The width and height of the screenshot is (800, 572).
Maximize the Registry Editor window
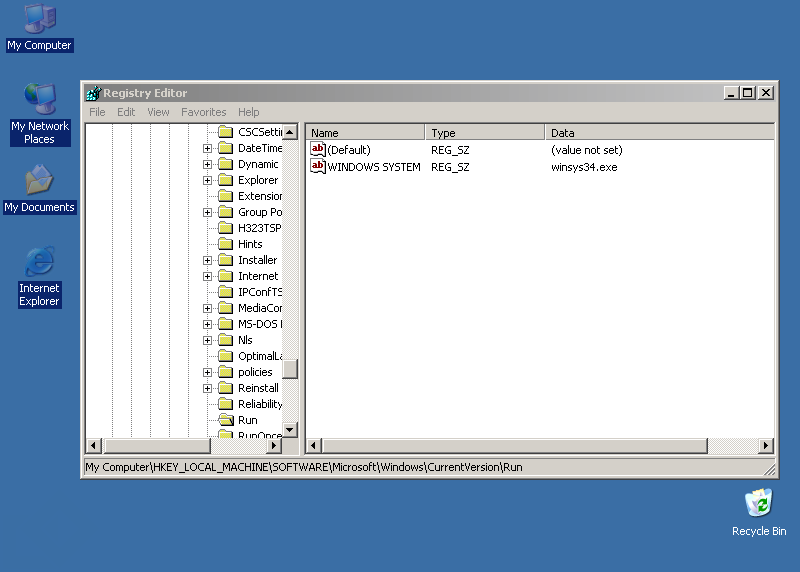click(x=748, y=93)
